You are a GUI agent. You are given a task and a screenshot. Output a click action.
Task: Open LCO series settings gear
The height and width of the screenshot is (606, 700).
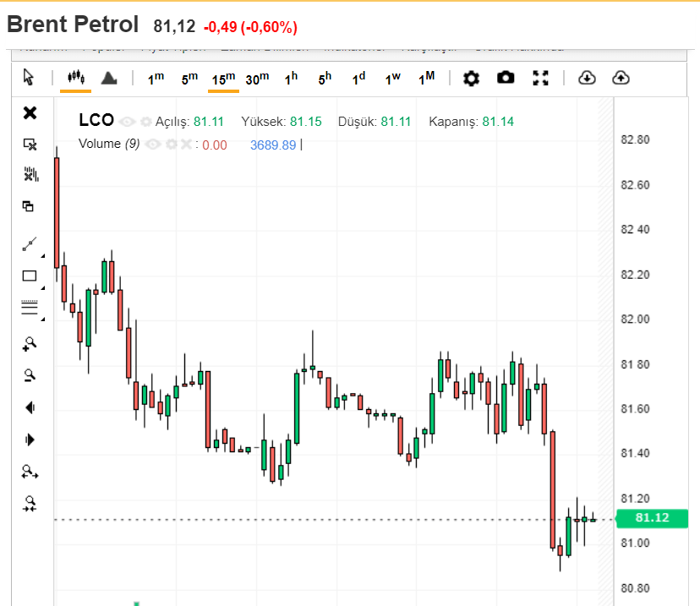click(x=146, y=122)
